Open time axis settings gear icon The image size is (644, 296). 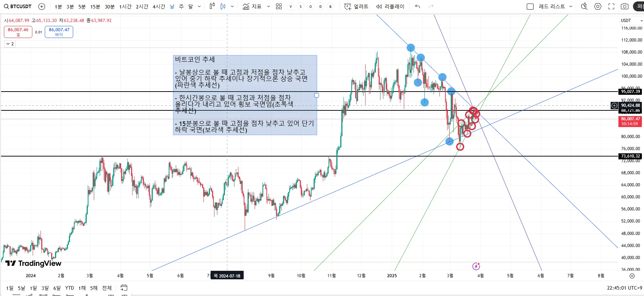[x=632, y=276]
